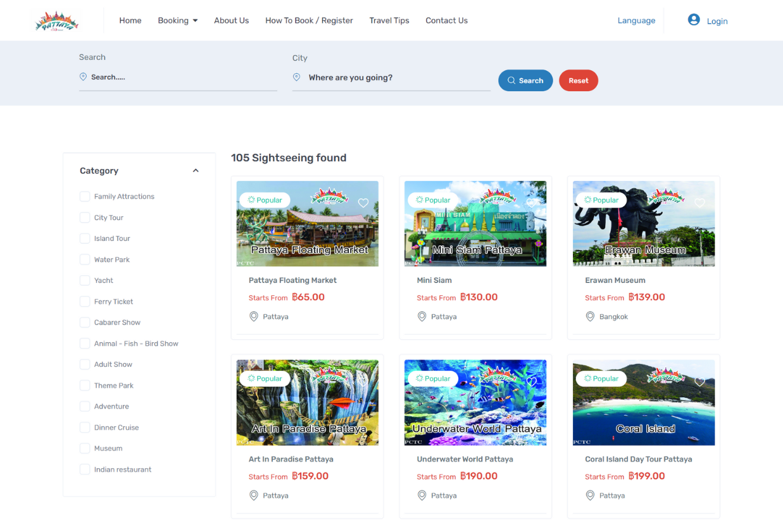Screen dimensions: 783x532
Task: Go to the Travel Tips page
Action: 389,20
